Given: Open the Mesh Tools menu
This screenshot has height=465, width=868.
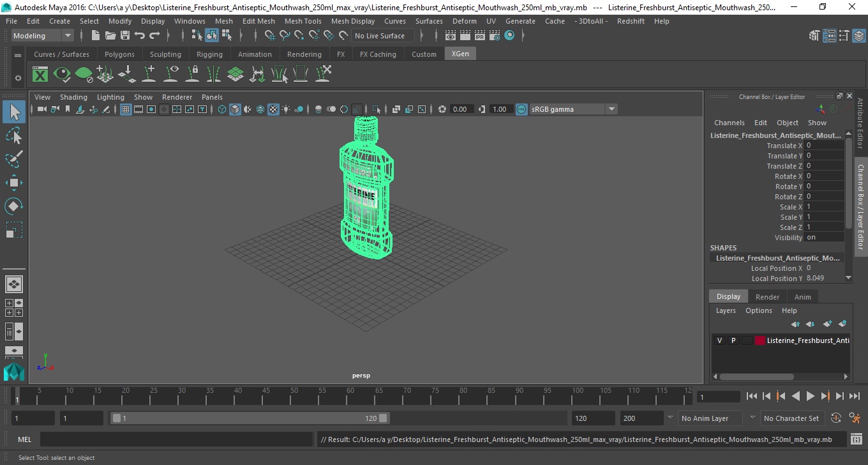Looking at the screenshot, I should click(x=303, y=21).
